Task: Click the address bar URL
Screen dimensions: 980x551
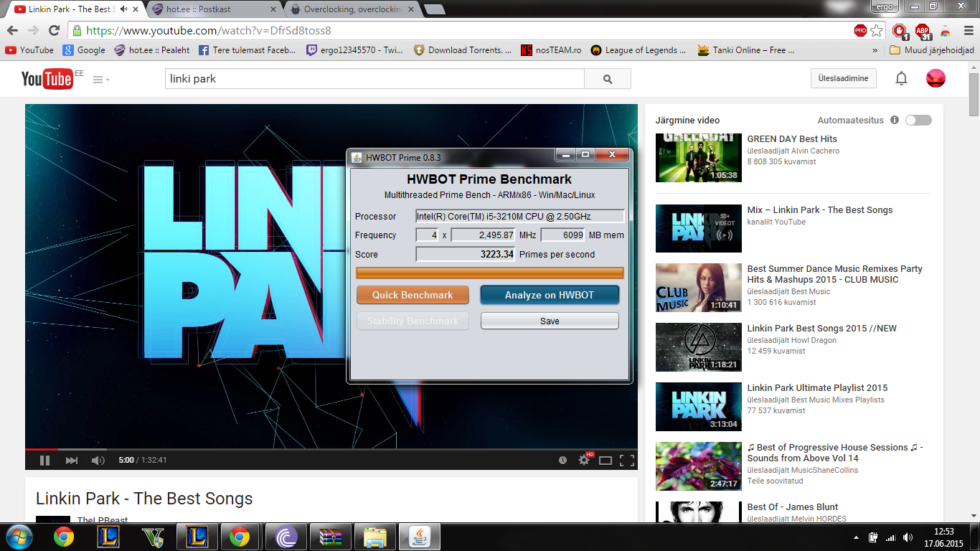Action: (x=209, y=31)
